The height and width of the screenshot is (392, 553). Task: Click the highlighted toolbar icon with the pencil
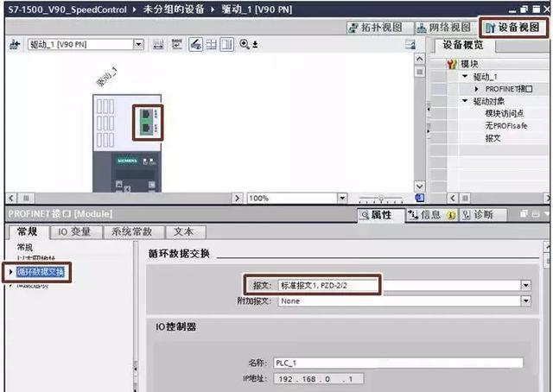[x=196, y=44]
